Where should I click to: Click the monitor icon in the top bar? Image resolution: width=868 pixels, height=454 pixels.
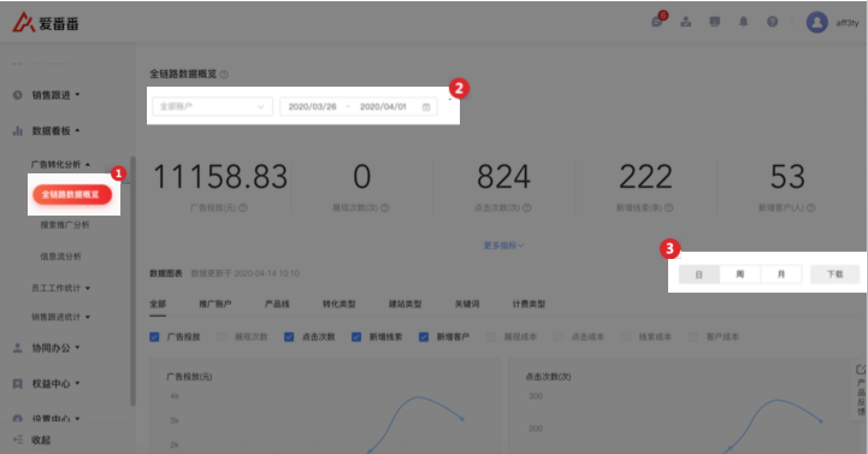pos(715,22)
